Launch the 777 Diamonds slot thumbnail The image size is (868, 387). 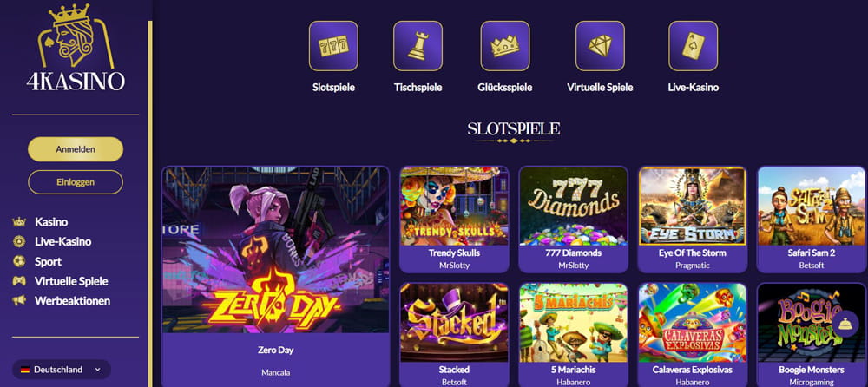(x=574, y=206)
